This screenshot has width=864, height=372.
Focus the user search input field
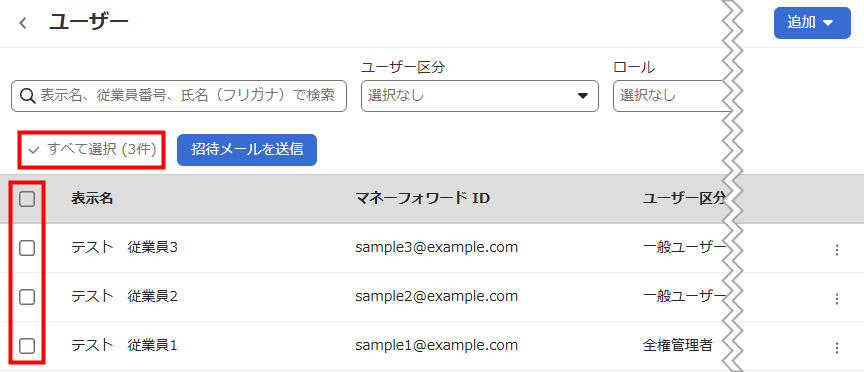179,96
